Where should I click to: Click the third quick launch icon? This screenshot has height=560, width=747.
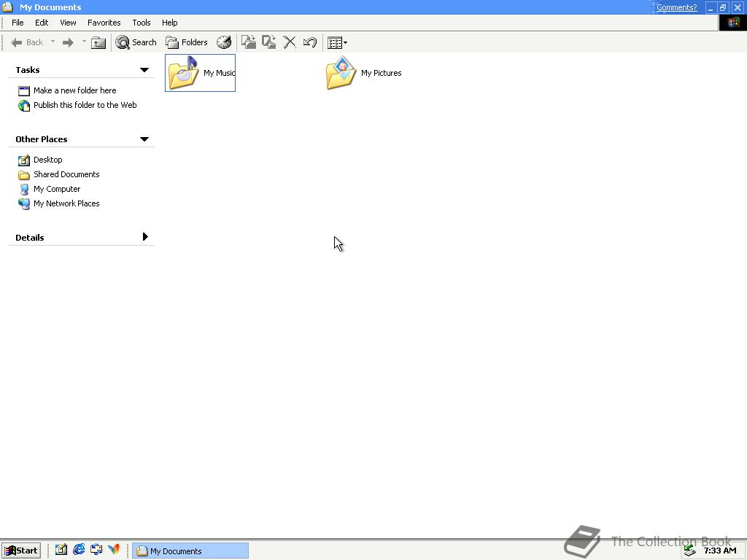[x=96, y=550]
